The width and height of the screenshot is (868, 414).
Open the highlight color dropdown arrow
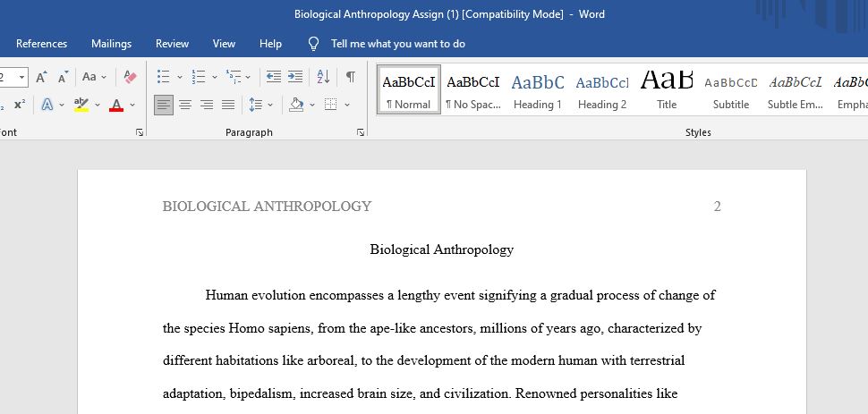pyautogui.click(x=97, y=104)
